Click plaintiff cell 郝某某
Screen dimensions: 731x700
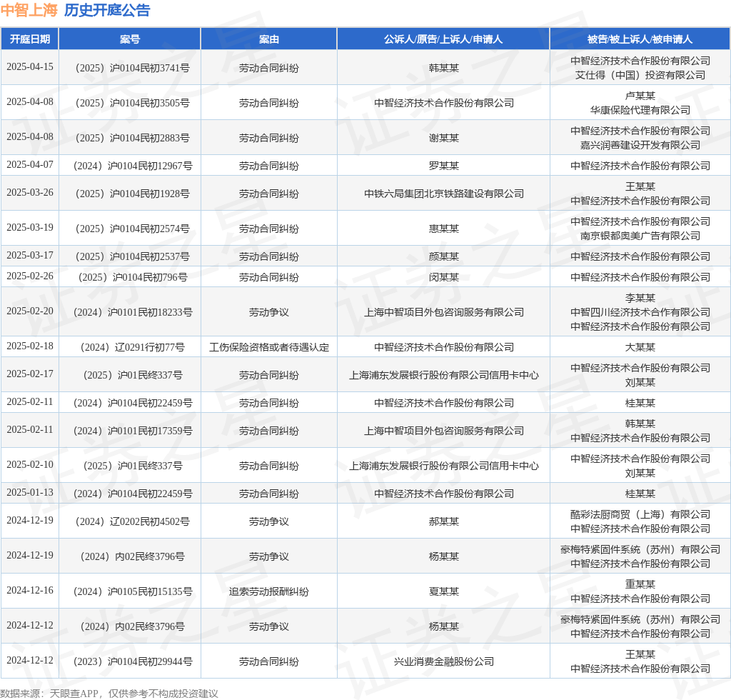(x=444, y=522)
